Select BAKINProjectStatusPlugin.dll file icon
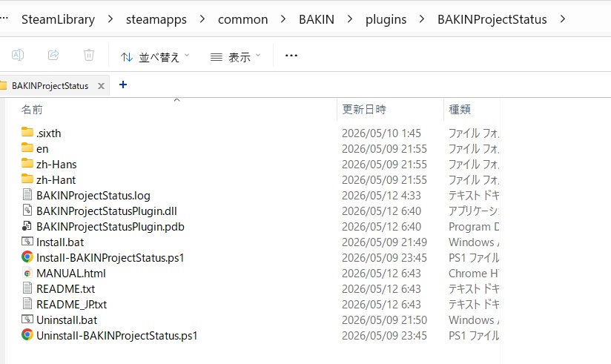Screen dimensions: 611x364 [27, 210]
